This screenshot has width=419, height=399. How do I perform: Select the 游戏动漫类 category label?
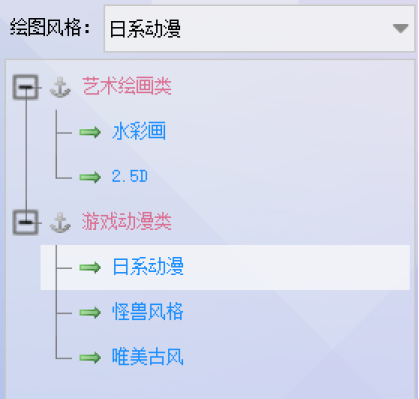(x=127, y=221)
